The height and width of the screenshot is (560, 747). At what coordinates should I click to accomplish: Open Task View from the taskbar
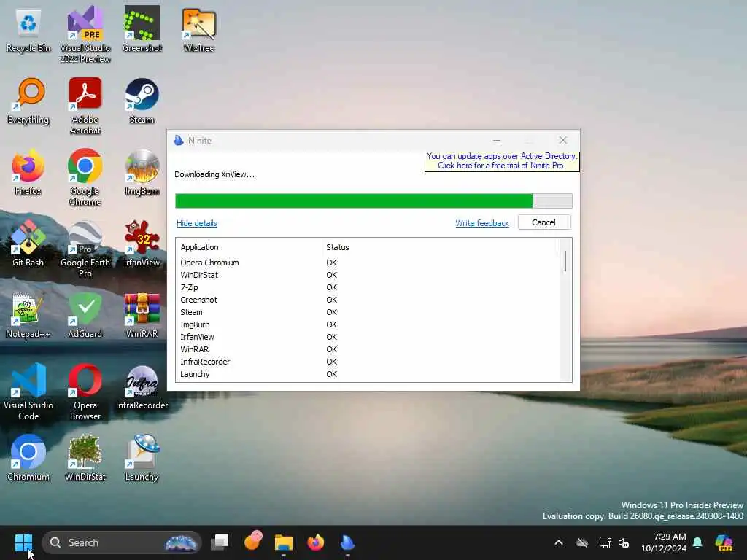(220, 542)
